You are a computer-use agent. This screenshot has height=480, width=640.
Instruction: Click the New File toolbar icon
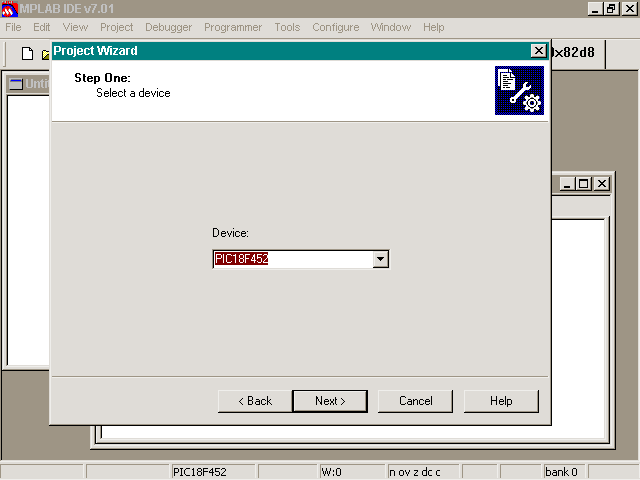(27, 53)
